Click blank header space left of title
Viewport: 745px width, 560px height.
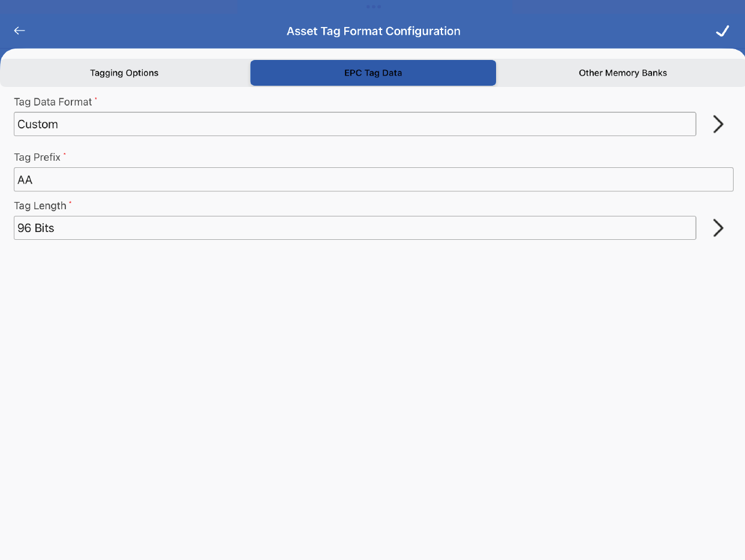pos(150,31)
